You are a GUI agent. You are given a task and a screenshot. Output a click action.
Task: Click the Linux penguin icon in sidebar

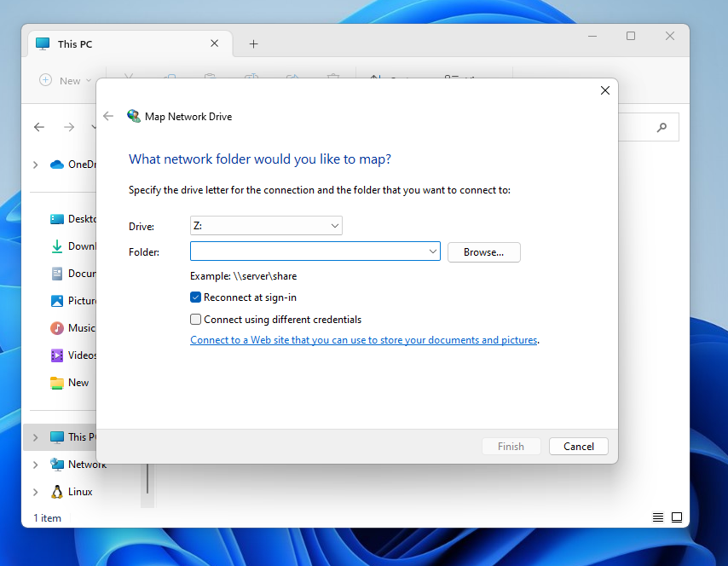(57, 492)
